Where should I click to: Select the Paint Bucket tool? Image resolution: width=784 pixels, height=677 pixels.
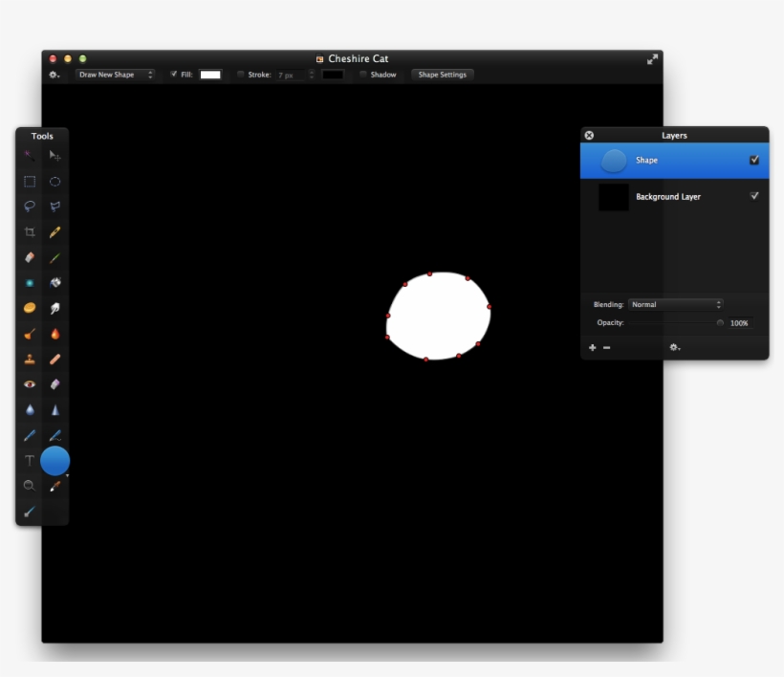click(x=55, y=283)
